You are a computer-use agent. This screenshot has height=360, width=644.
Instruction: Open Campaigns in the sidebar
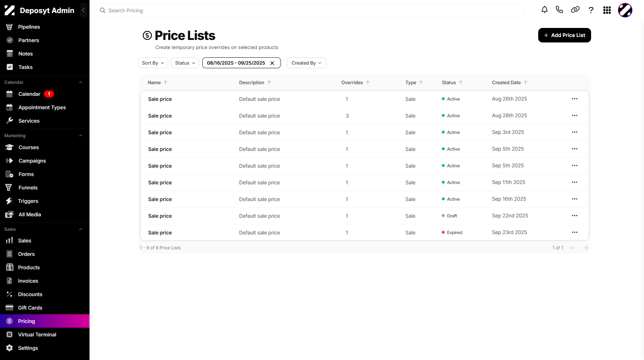[45, 161]
